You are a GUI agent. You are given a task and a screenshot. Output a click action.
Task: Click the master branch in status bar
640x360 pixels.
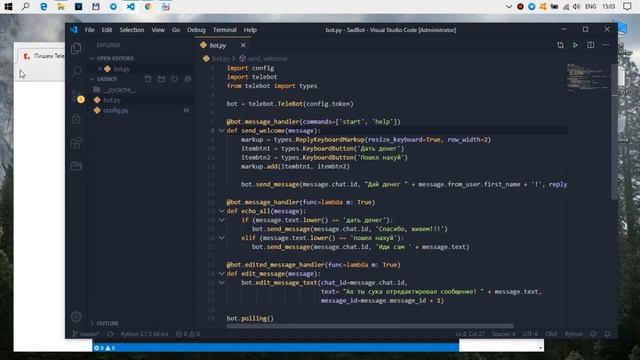[x=86, y=334]
